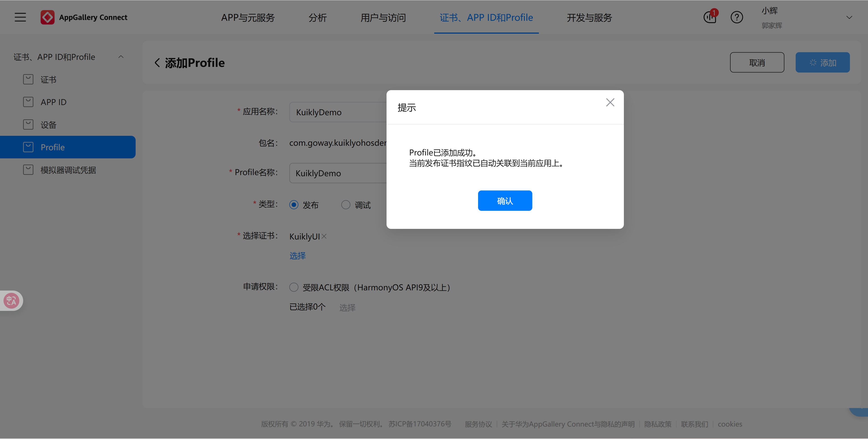Open the help question-mark icon
This screenshot has height=439, width=868.
737,17
